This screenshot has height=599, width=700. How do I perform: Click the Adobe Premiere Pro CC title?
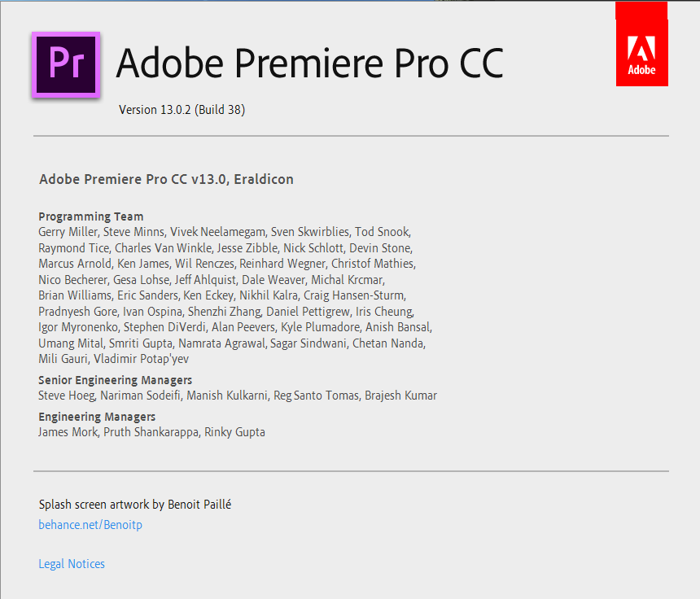(310, 63)
